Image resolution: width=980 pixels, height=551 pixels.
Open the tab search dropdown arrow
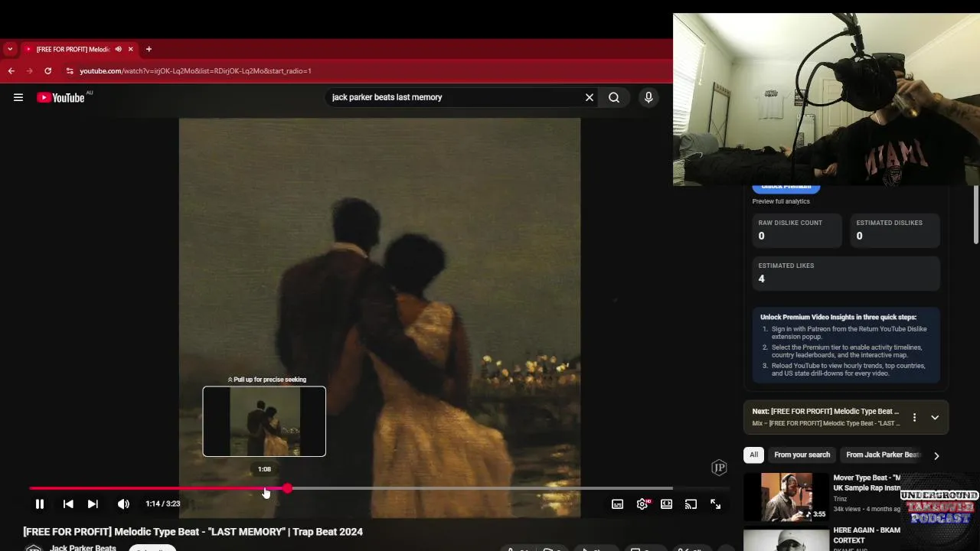tap(9, 49)
